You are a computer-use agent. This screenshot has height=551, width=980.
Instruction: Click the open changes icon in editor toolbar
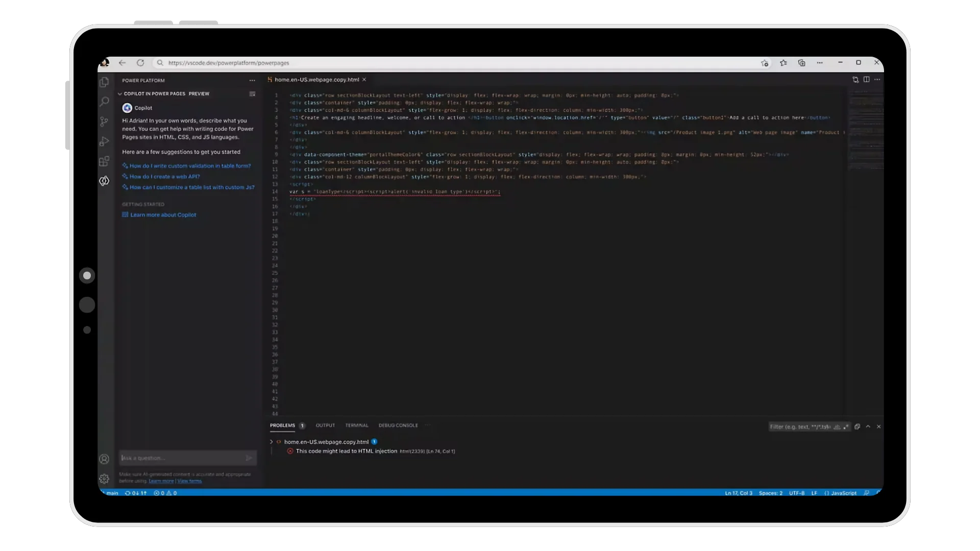click(x=855, y=80)
